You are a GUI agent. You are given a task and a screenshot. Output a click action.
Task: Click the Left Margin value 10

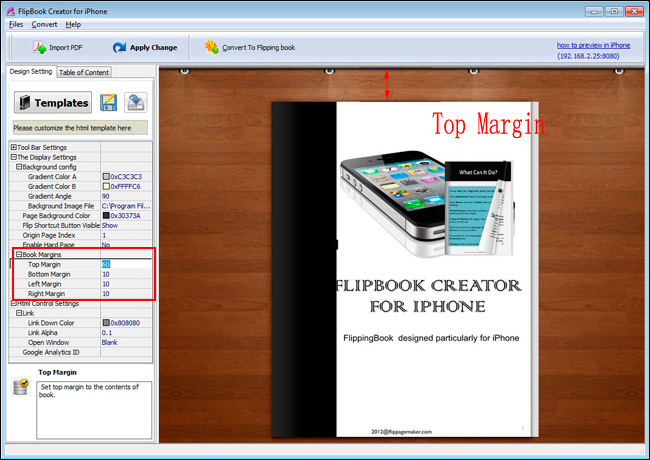click(106, 284)
